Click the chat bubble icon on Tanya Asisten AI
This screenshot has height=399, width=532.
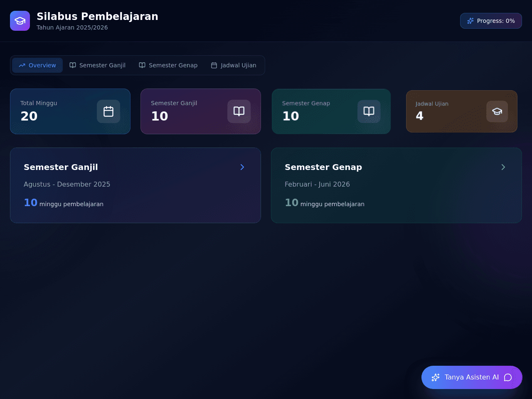508,377
